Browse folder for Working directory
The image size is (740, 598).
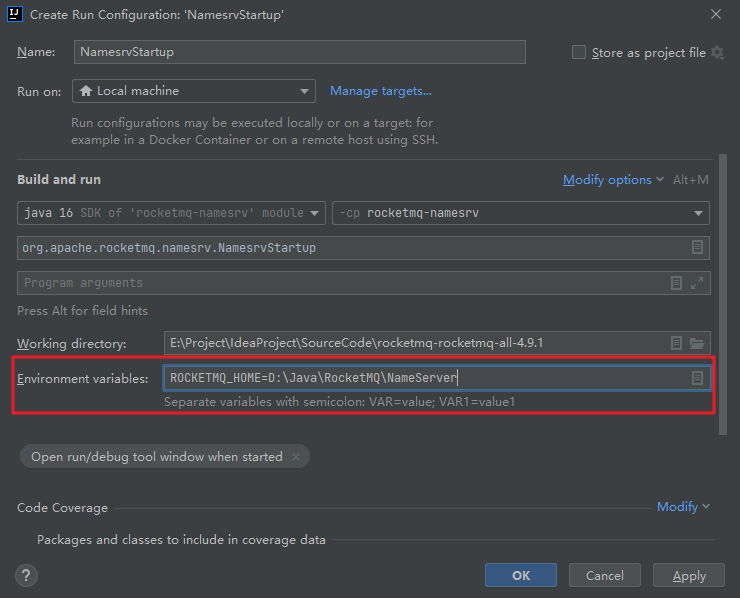697,343
